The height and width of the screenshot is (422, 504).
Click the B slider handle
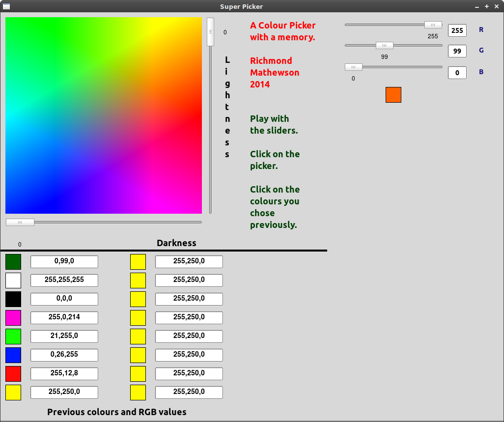(x=353, y=67)
